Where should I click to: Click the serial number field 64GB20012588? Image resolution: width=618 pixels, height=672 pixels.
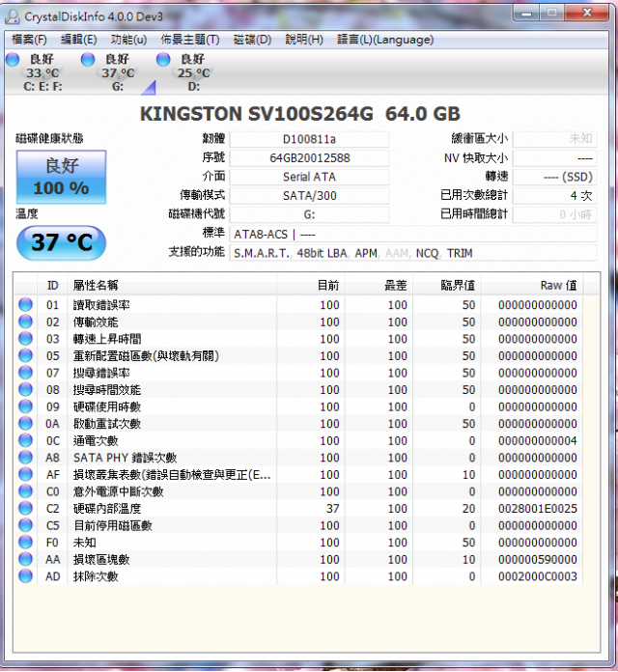pos(309,158)
